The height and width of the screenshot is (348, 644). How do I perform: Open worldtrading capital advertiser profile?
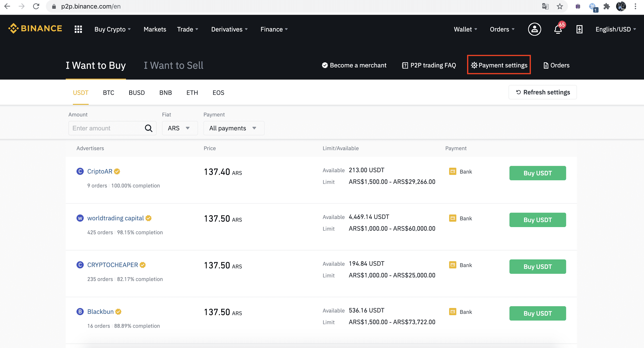pos(115,218)
